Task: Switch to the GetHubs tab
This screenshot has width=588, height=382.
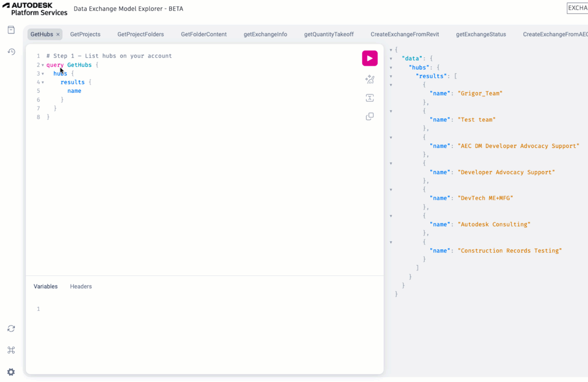Action: coord(42,34)
